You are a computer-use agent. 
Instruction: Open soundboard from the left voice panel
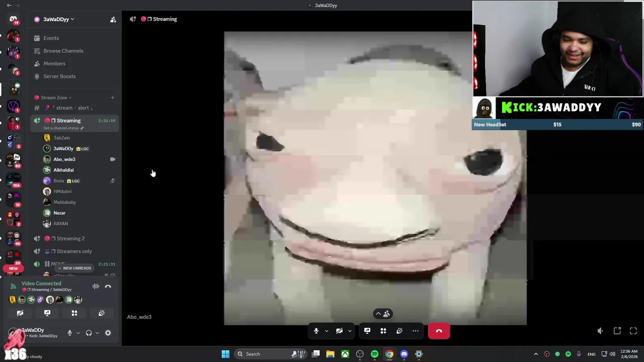click(102, 313)
